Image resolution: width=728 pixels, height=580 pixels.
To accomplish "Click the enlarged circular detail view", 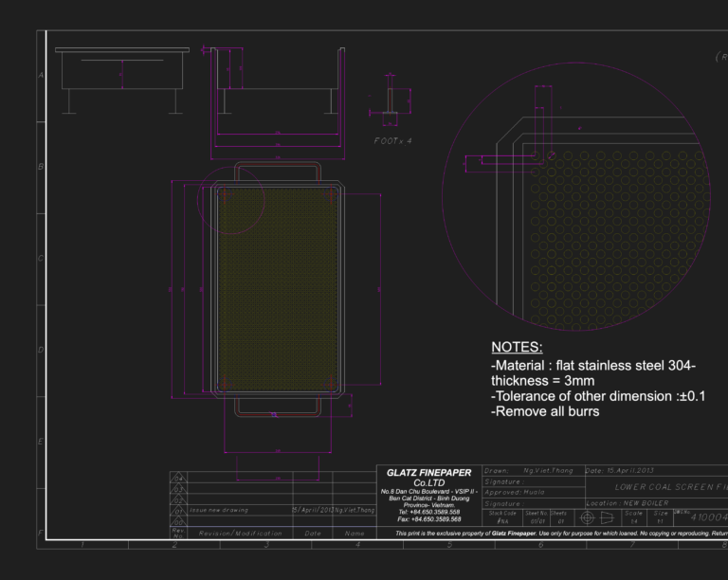I will (576, 196).
